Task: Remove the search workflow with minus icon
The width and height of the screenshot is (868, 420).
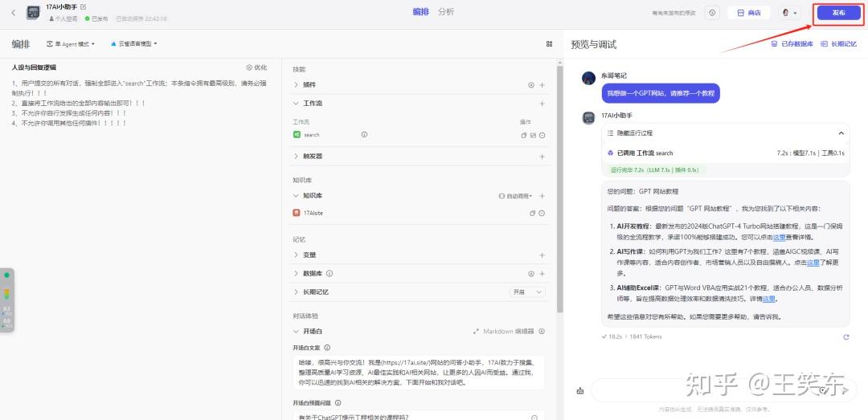Action: coord(542,135)
